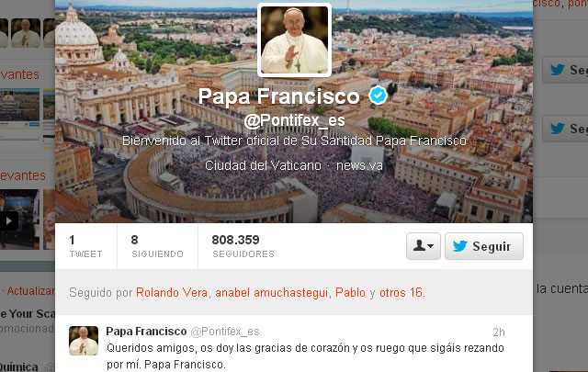View the 1 Tweet count stat
This screenshot has width=588, height=372.
85,246
